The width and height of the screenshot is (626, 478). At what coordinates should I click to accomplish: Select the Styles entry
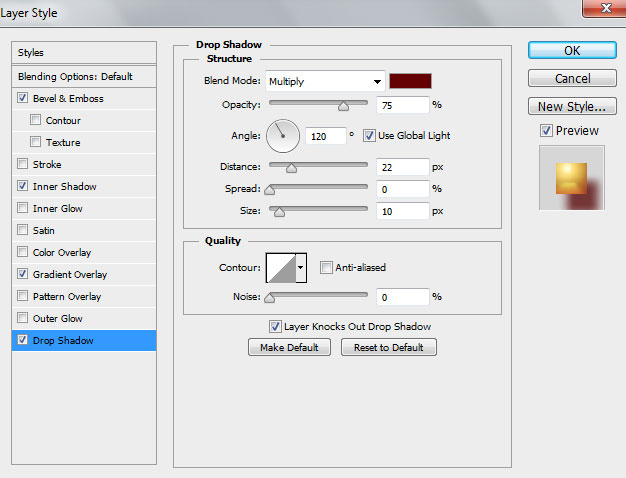(84, 53)
